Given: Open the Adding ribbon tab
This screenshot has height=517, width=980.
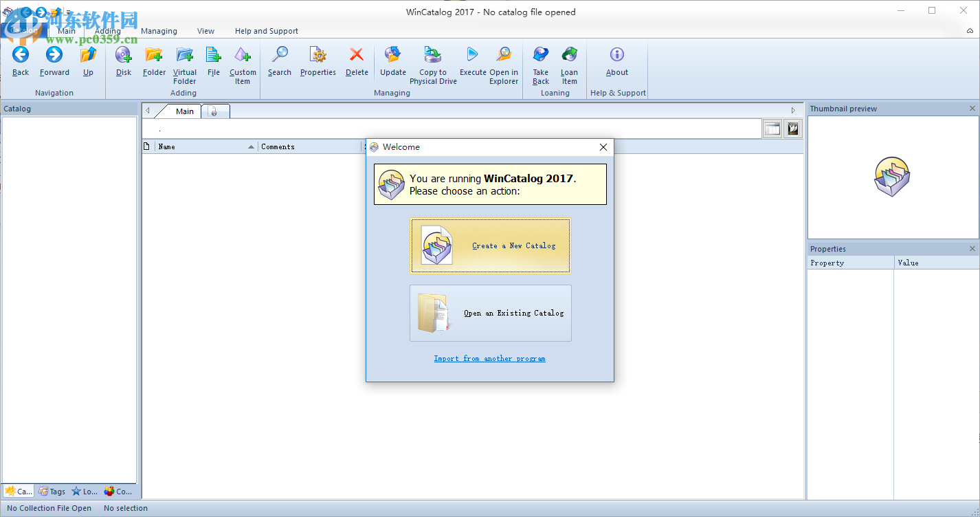Looking at the screenshot, I should click(x=107, y=31).
